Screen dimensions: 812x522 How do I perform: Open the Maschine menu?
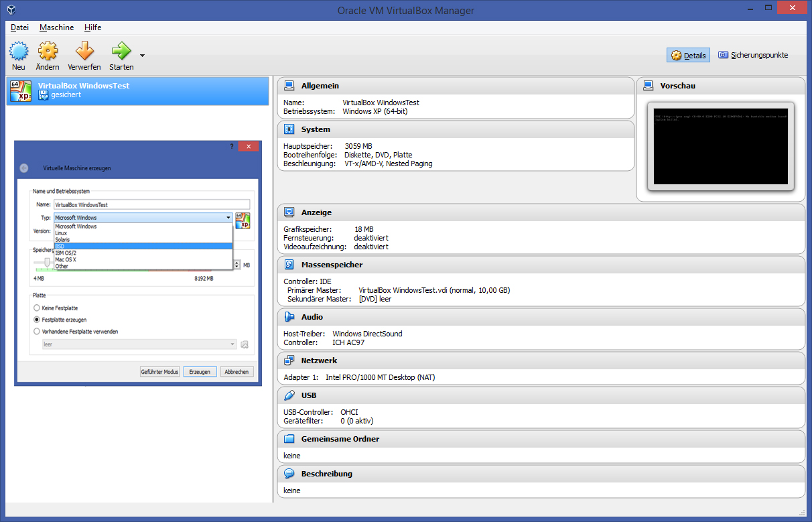point(56,27)
